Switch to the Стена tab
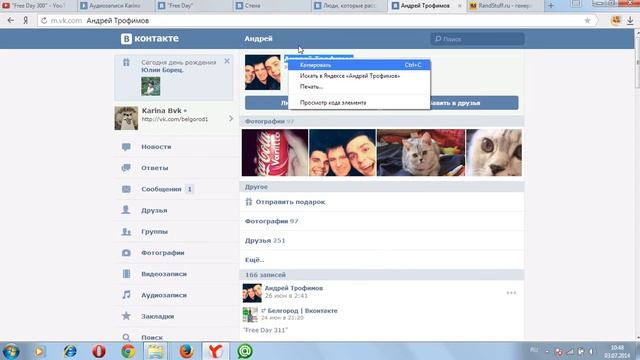640x360 pixels. [x=272, y=6]
